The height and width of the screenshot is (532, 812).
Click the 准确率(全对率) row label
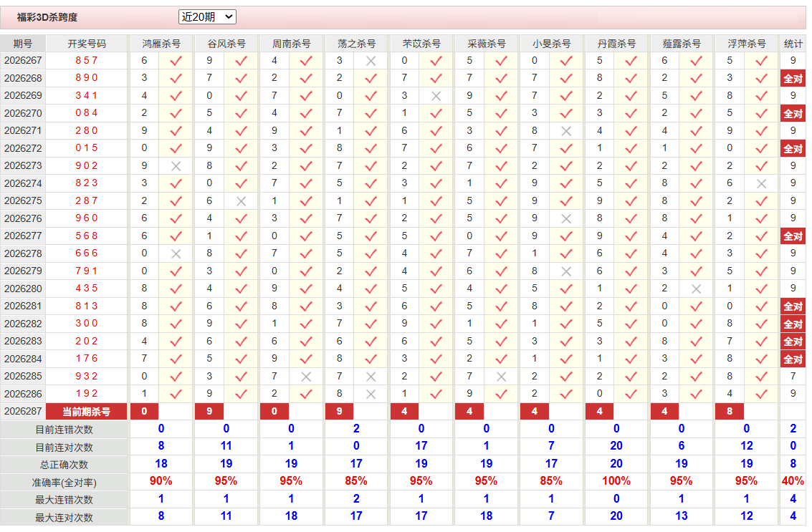[65, 483]
